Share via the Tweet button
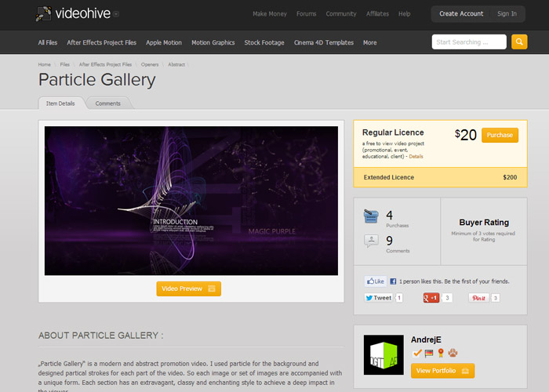Image resolution: width=549 pixels, height=392 pixels. point(378,298)
